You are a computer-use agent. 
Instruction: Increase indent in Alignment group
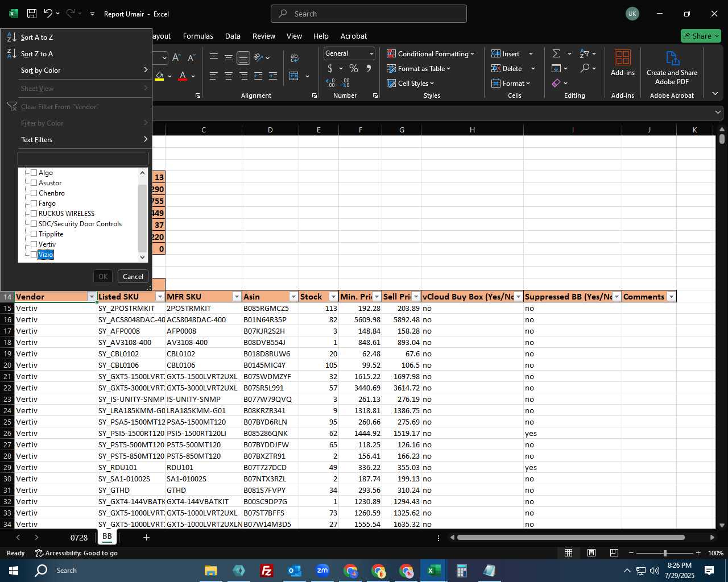pos(273,76)
